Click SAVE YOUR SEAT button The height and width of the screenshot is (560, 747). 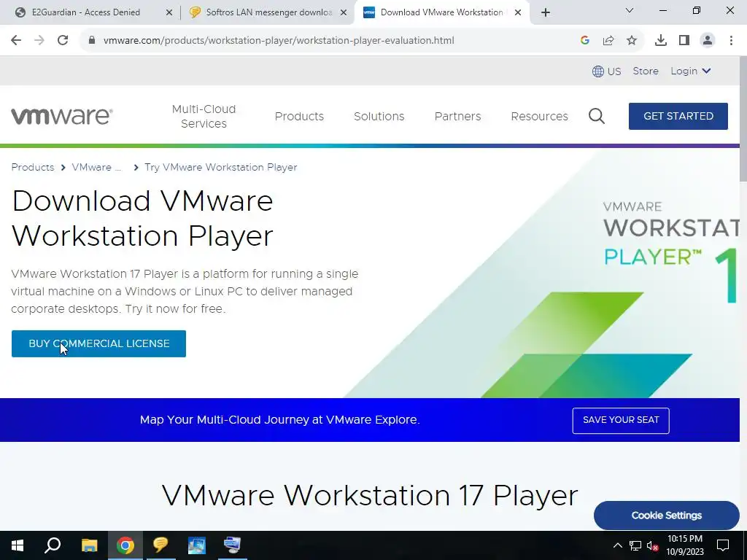point(621,421)
